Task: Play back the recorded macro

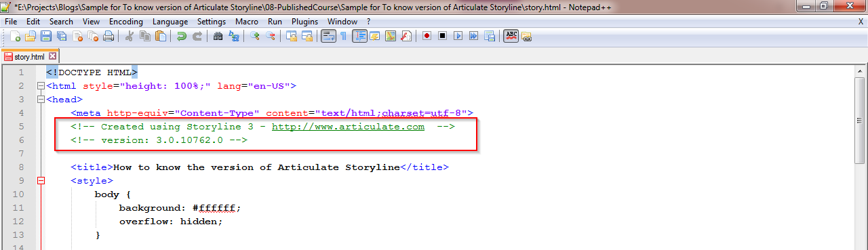Action: coord(458,36)
